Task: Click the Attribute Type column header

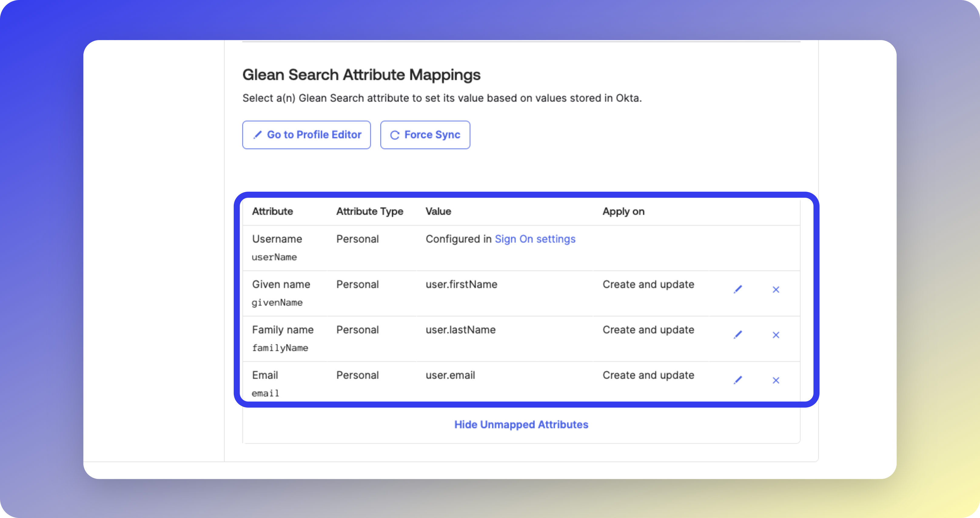Action: tap(369, 211)
